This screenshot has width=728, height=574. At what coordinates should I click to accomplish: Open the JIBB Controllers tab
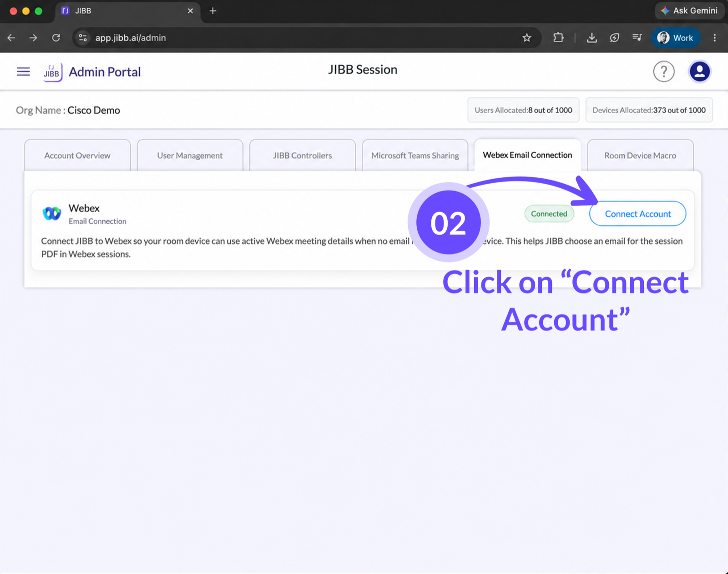pos(303,156)
